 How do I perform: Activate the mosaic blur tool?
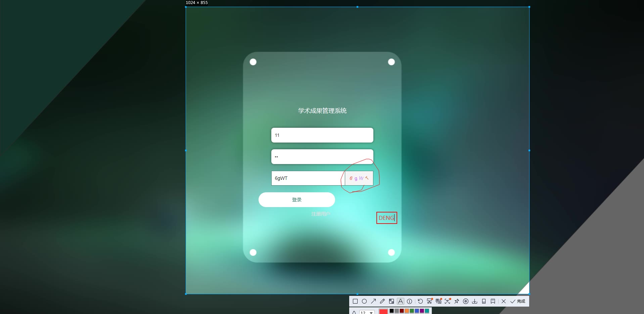392,301
